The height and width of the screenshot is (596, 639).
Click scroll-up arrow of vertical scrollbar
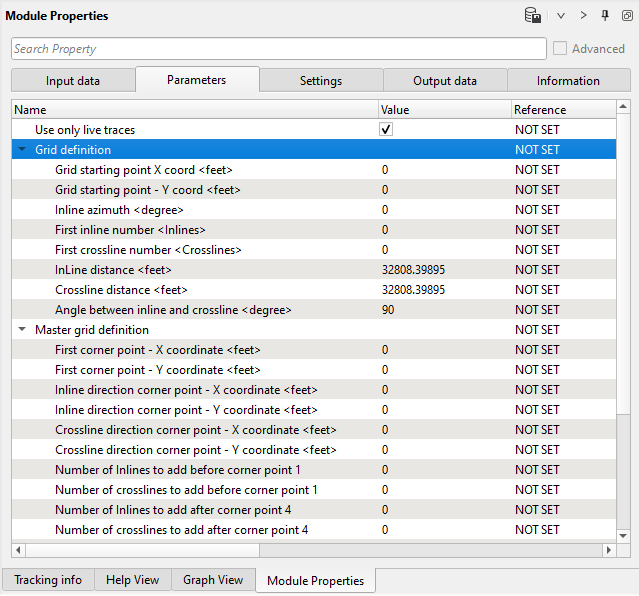point(624,107)
